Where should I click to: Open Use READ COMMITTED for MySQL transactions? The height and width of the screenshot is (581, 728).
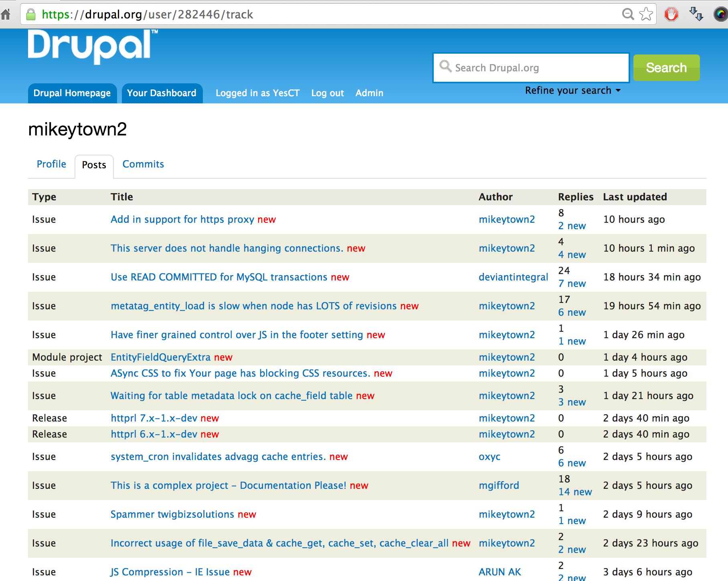(x=219, y=277)
